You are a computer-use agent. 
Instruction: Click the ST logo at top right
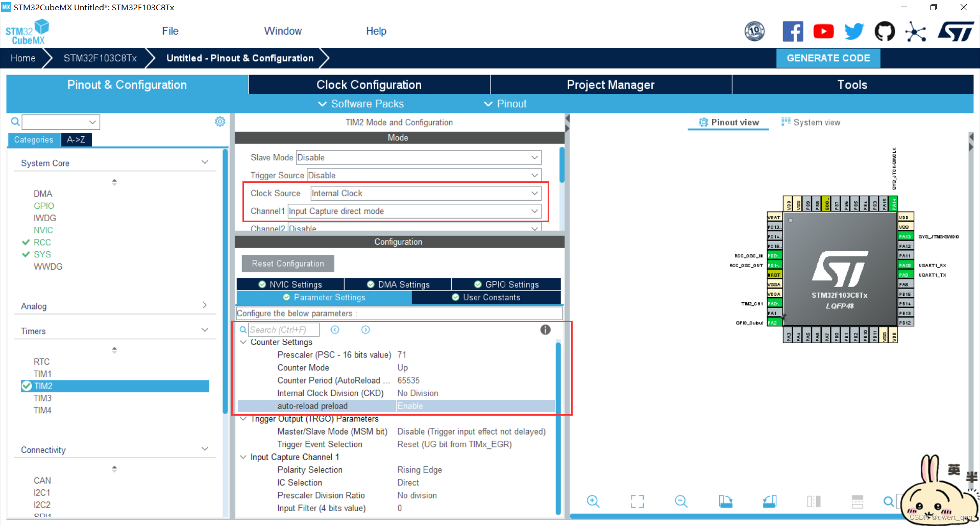(x=956, y=32)
